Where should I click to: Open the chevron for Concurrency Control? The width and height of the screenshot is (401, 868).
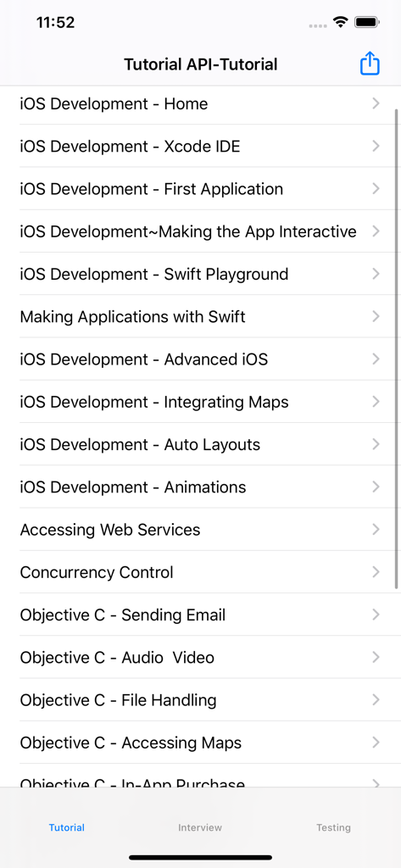pos(376,572)
